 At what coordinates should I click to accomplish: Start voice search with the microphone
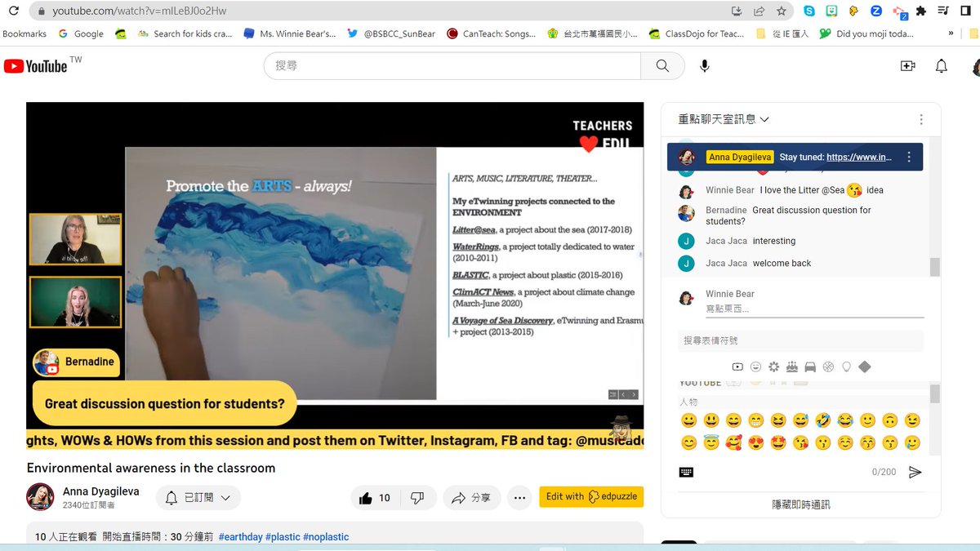click(705, 66)
